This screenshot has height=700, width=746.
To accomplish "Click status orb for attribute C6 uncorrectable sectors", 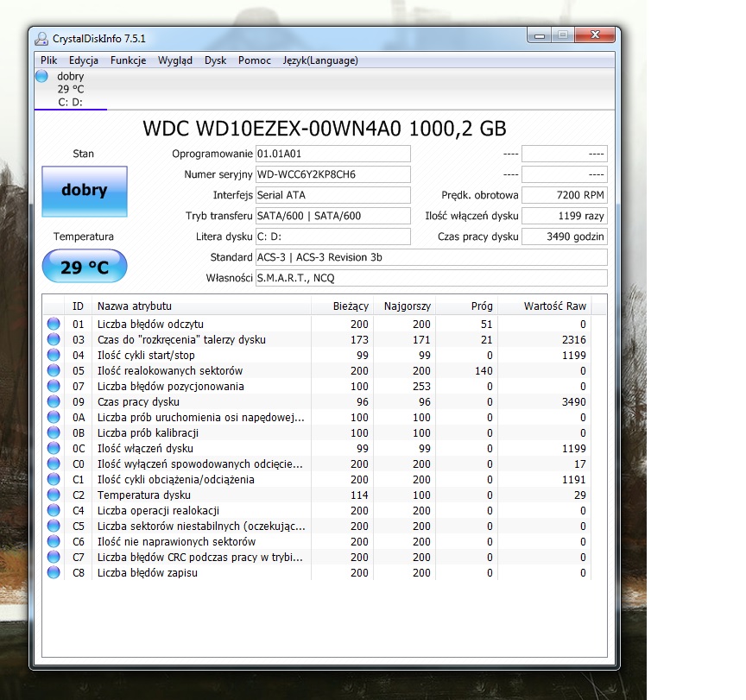I will click(54, 542).
